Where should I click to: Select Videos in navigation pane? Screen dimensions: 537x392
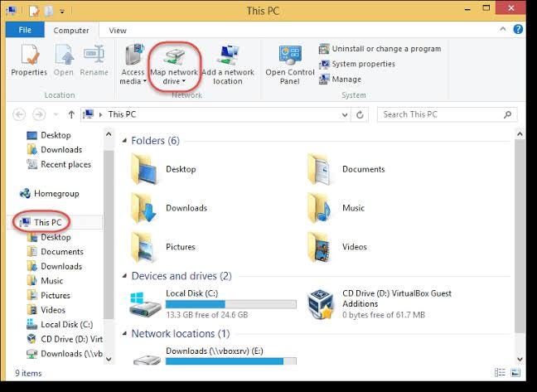(x=46, y=310)
